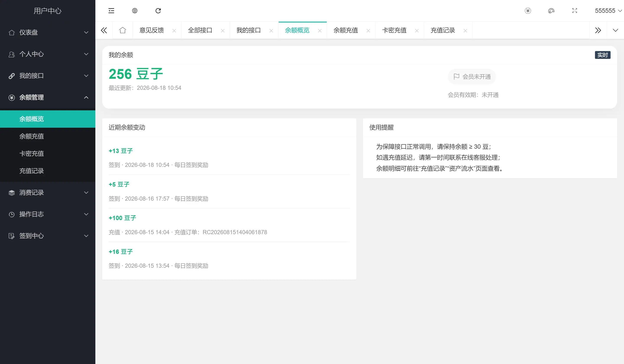Click the 会员有效期：未开通 text
624x364 pixels.
[x=473, y=95]
